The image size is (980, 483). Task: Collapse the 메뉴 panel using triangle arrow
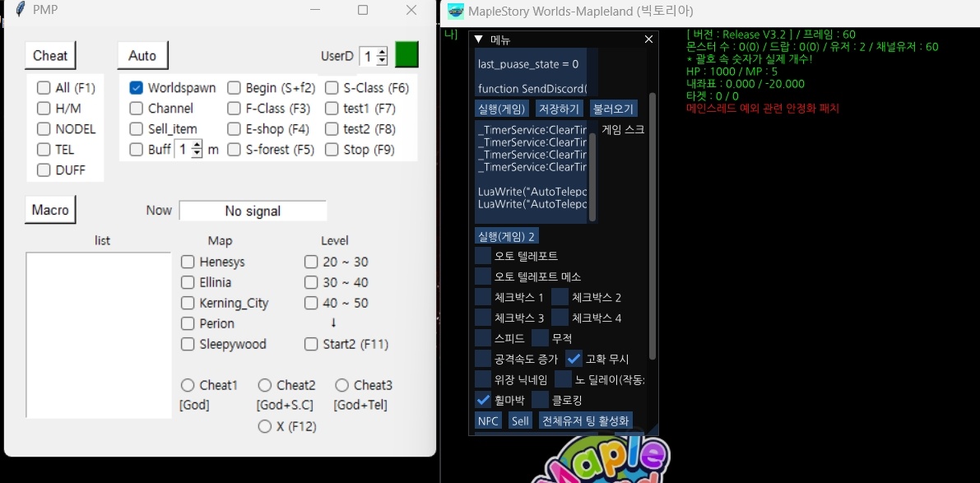point(478,39)
